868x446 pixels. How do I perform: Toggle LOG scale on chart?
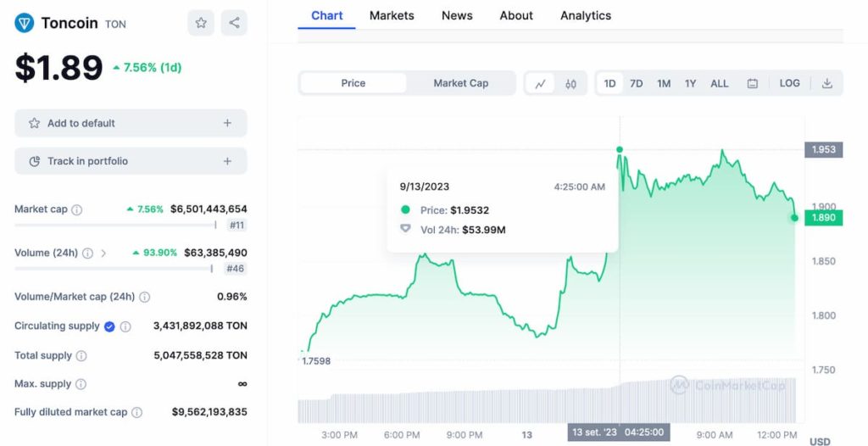(x=789, y=83)
